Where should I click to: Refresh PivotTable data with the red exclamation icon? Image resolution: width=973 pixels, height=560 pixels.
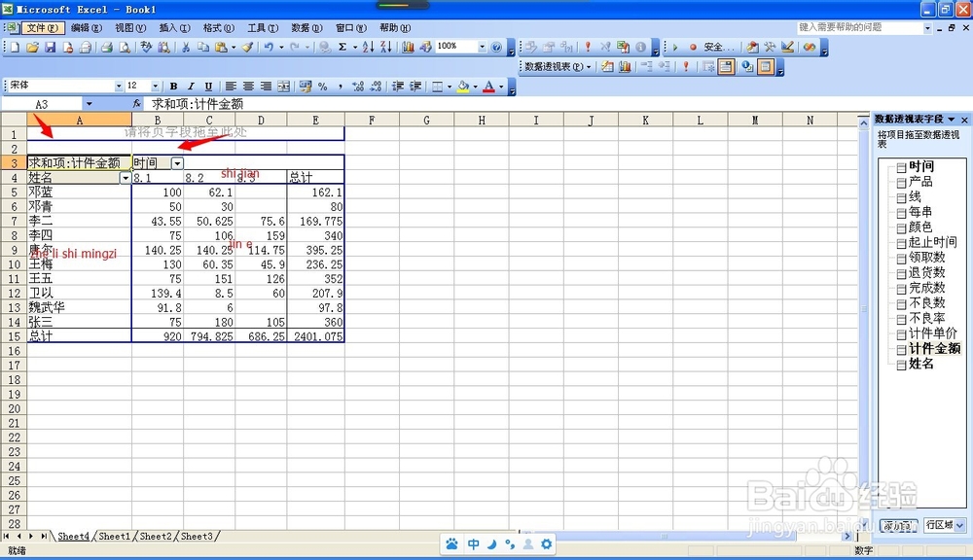coord(686,66)
